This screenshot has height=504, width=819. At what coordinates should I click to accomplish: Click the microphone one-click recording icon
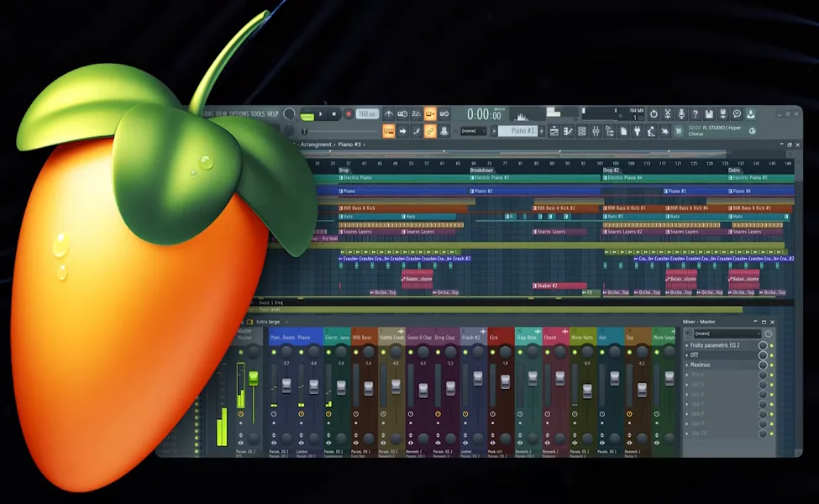(681, 114)
